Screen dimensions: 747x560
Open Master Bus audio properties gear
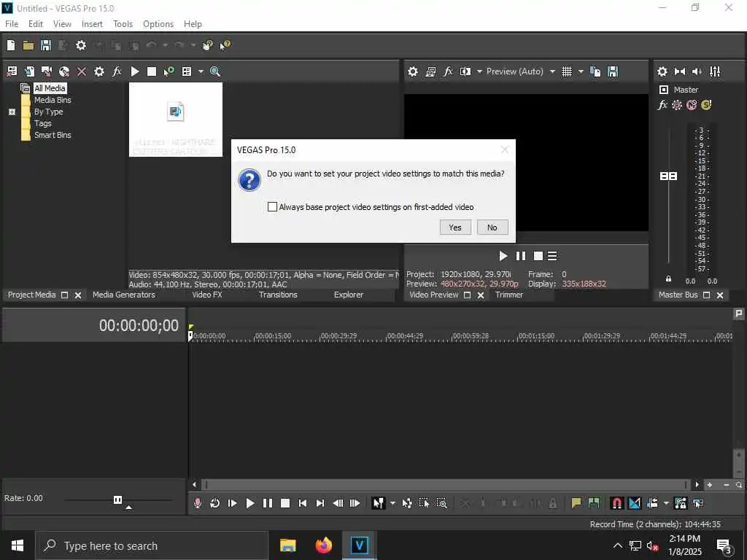click(662, 71)
